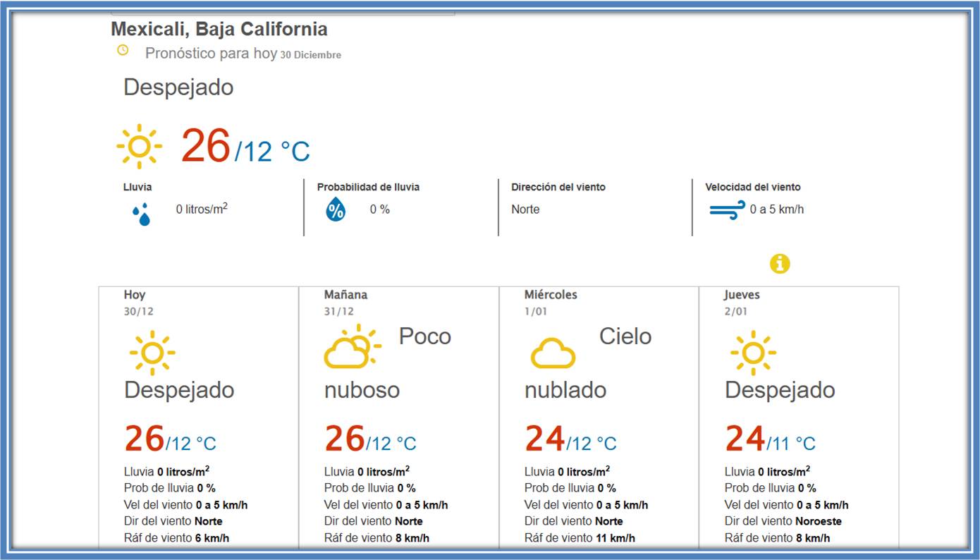Select the Jueves 2/01 forecast heading
Viewport: 980px width, 560px height.
(x=742, y=303)
